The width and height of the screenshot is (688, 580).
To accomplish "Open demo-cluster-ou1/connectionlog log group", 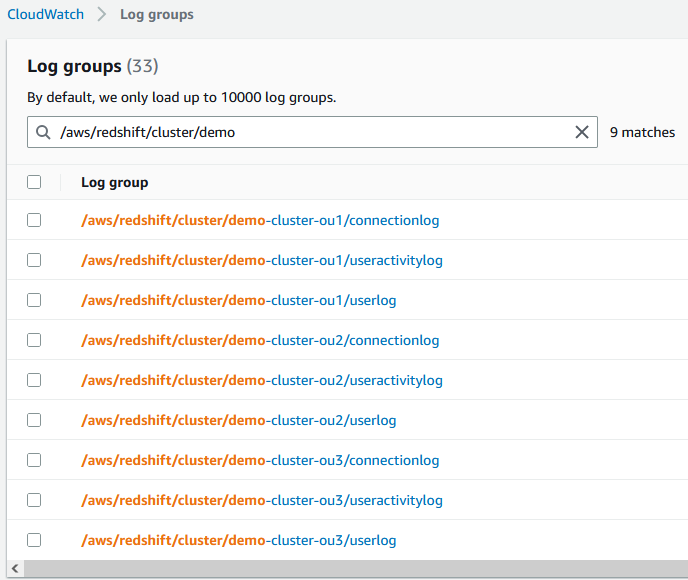I will (x=260, y=220).
